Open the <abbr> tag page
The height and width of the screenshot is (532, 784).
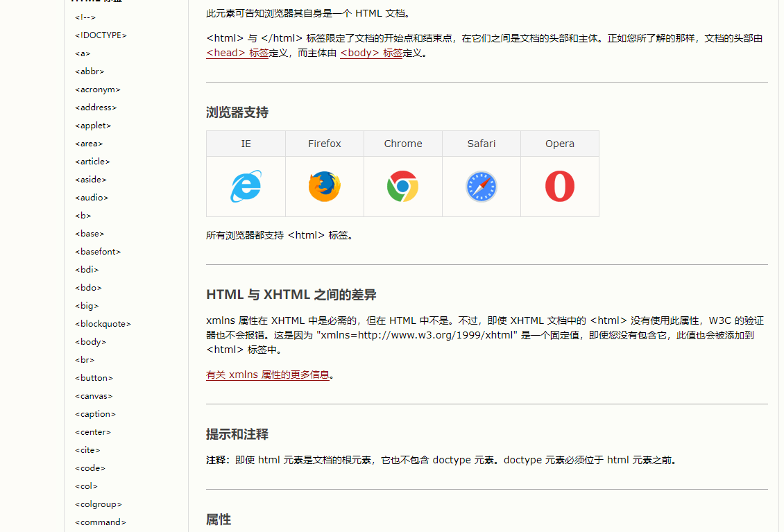point(90,71)
